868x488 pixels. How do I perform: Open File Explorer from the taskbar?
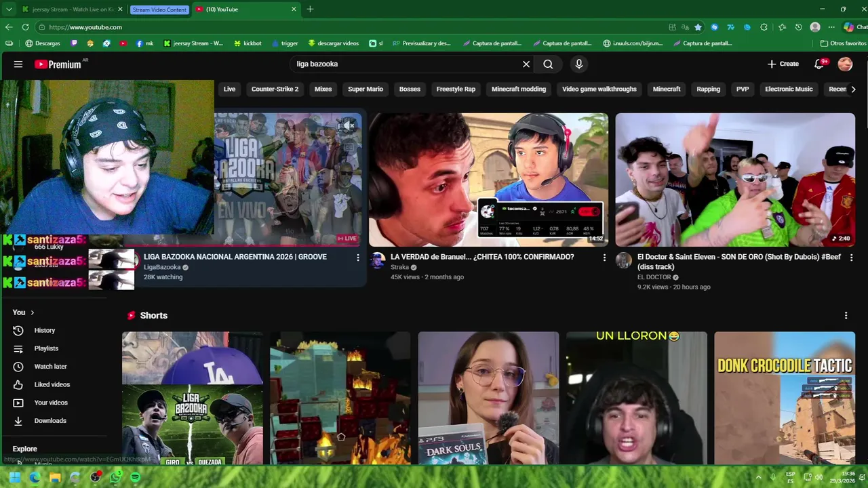55,478
